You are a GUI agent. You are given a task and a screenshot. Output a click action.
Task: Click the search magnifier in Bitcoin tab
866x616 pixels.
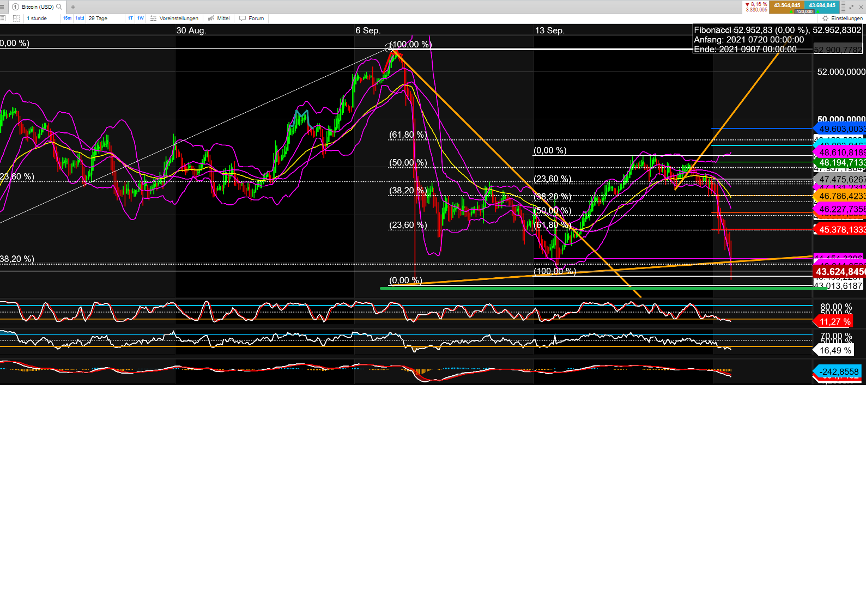tap(59, 7)
